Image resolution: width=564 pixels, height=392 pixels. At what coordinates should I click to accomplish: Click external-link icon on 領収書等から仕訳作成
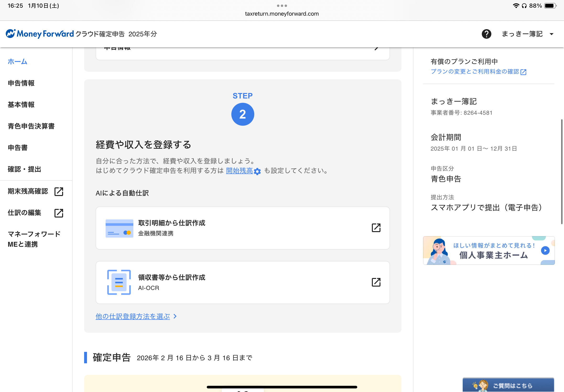376,282
